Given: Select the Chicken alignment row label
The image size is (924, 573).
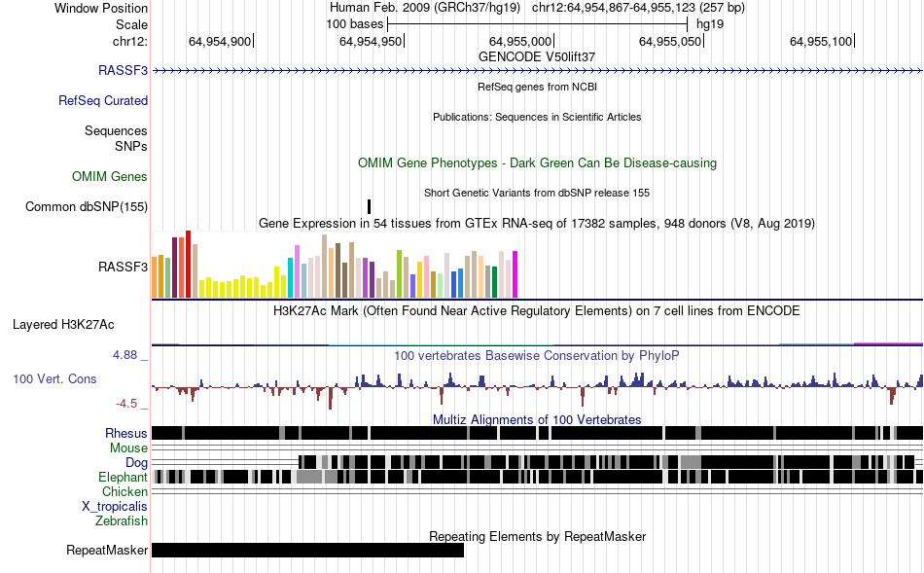Looking at the screenshot, I should [x=124, y=491].
